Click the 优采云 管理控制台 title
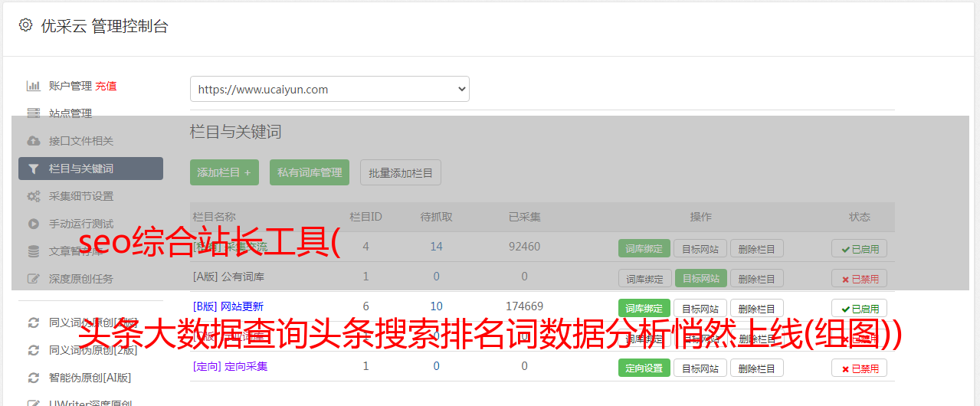Image resolution: width=980 pixels, height=406 pixels. click(104, 26)
